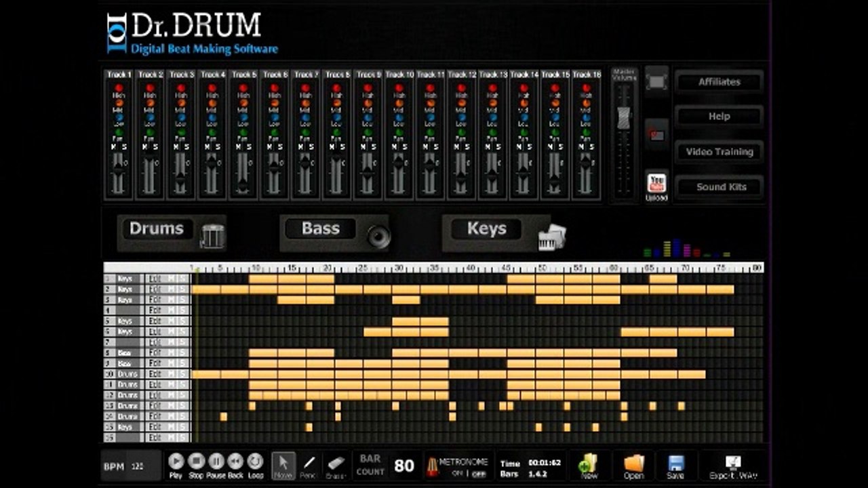This screenshot has width=868, height=488.
Task: Click the drum icon beside Drums
Action: (x=212, y=235)
